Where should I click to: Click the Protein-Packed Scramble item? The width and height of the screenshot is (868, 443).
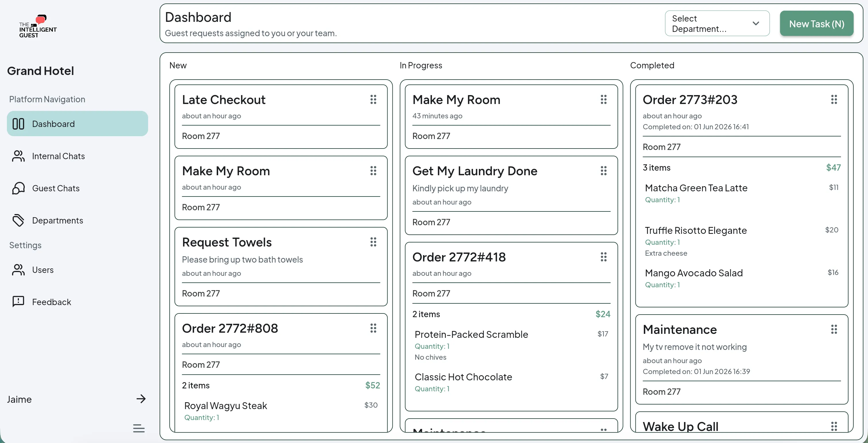[471, 334]
